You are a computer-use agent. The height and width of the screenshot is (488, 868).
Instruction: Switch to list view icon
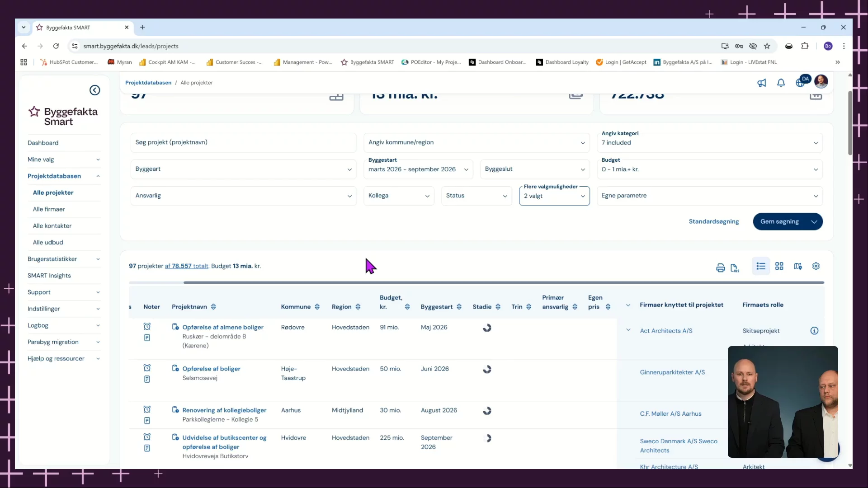point(761,266)
